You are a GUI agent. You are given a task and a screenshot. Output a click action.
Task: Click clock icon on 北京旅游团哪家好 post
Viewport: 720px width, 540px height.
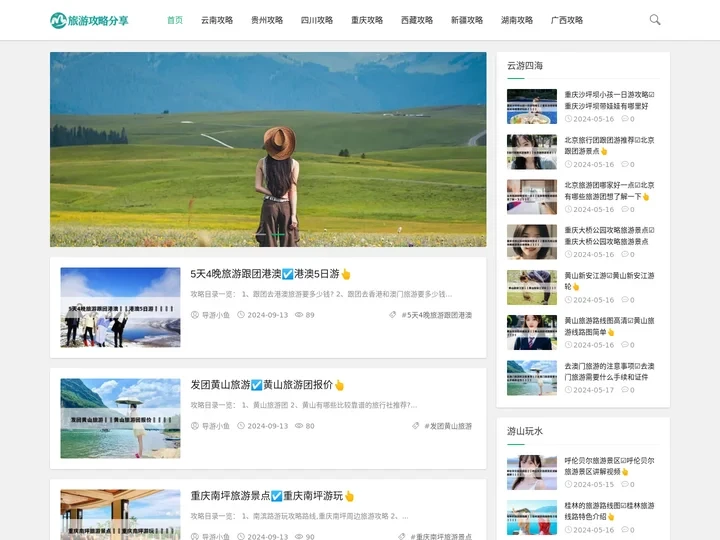click(x=568, y=209)
